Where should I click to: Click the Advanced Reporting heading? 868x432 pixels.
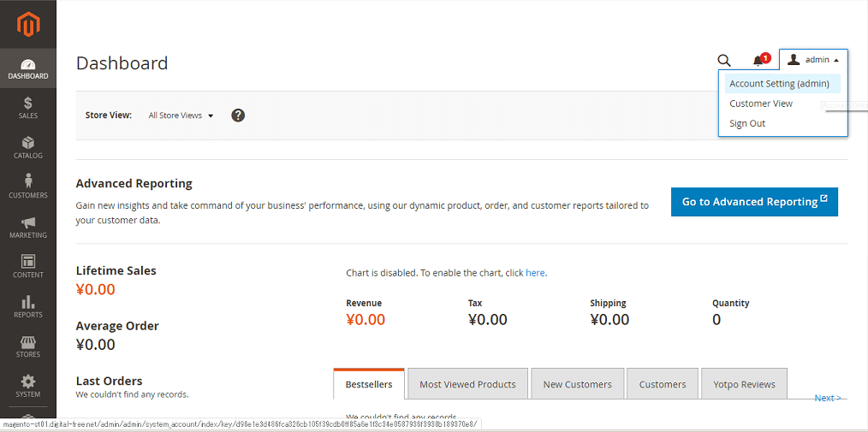[x=134, y=183]
